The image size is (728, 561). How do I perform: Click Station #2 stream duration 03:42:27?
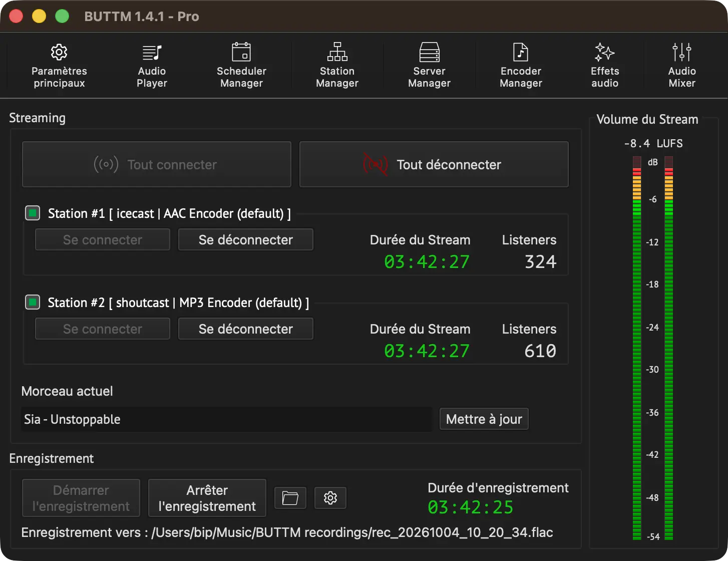pos(427,351)
